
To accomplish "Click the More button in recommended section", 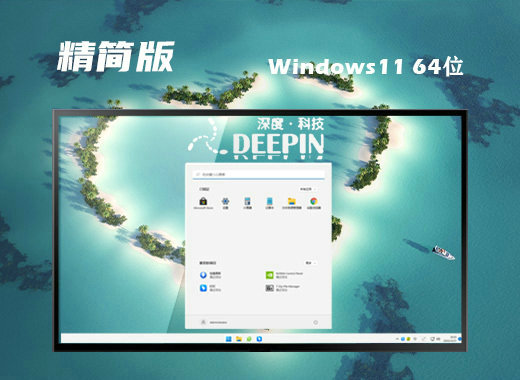I will pyautogui.click(x=311, y=263).
